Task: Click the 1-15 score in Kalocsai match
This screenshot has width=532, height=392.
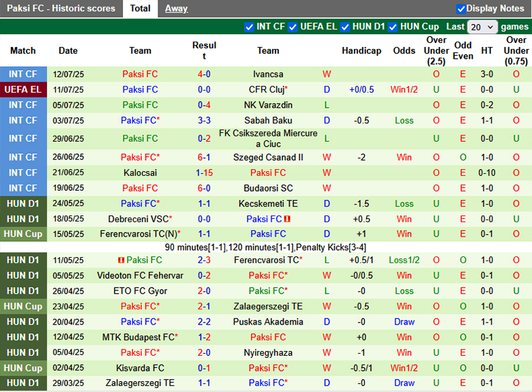Action: pos(204,172)
